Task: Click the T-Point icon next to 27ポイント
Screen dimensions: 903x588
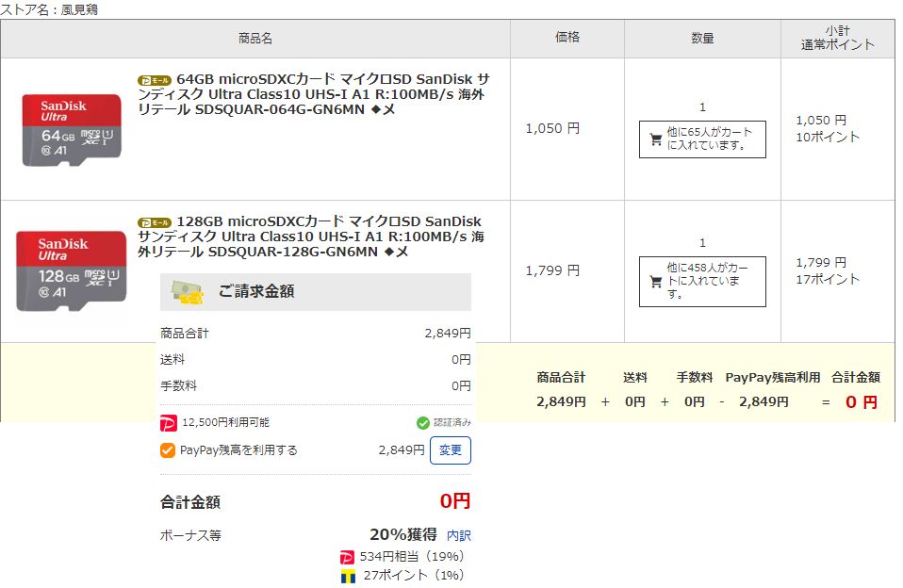Action: [348, 575]
